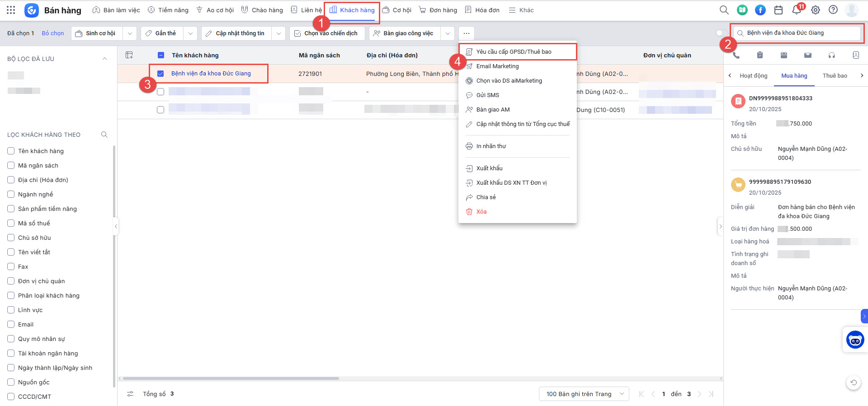Viewport: 868px width, 406px height.
Task: Show next tabs in detail panel
Action: pos(862,75)
